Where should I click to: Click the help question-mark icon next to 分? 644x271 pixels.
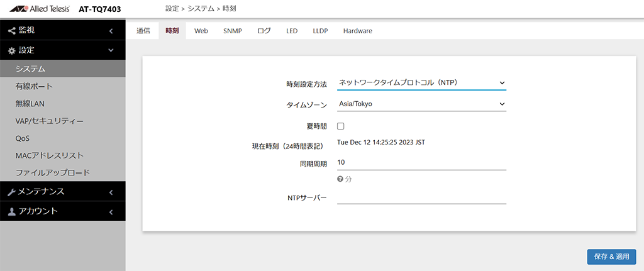click(x=340, y=179)
